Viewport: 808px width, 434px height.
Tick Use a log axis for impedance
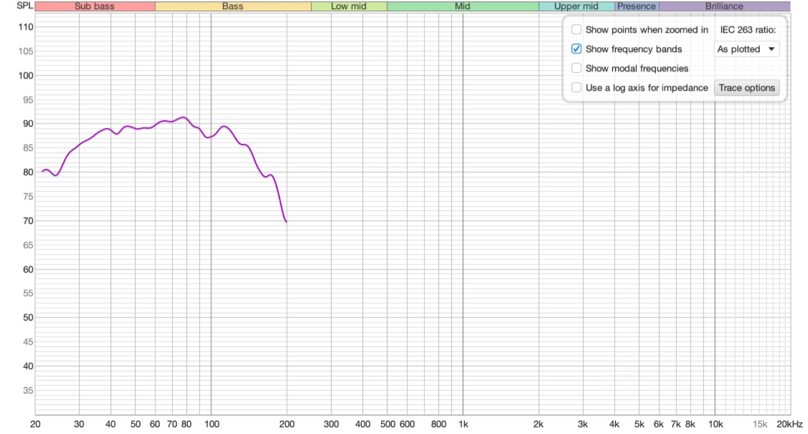576,88
